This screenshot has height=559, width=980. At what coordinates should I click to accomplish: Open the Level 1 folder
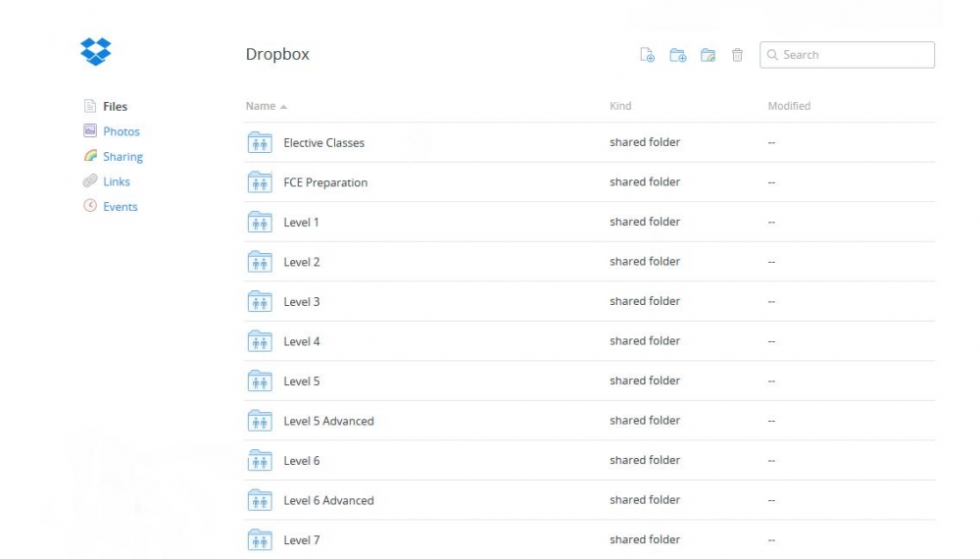click(301, 223)
